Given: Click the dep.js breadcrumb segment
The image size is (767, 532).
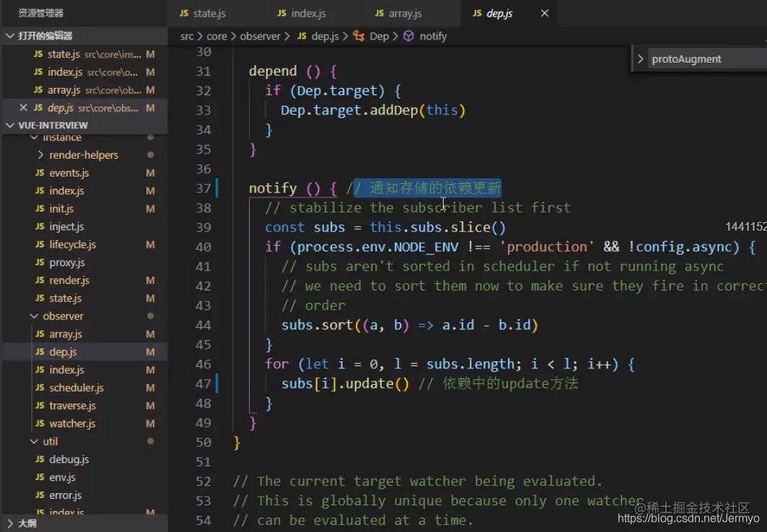Looking at the screenshot, I should click(x=325, y=36).
